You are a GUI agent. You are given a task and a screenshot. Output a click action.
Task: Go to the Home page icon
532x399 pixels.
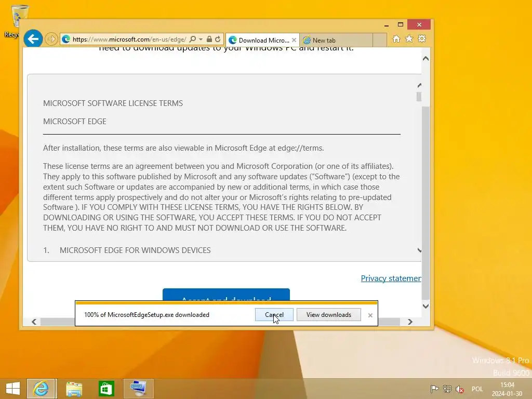(396, 39)
